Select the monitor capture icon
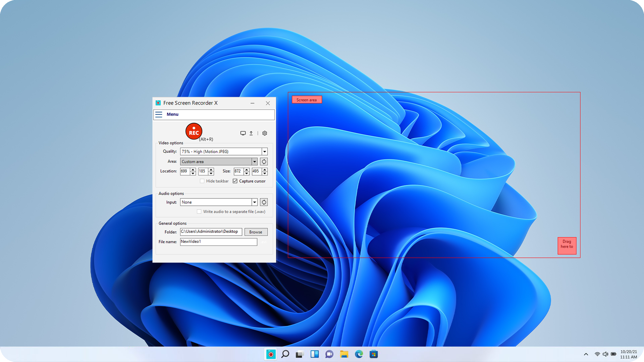The image size is (644, 362). tap(243, 133)
